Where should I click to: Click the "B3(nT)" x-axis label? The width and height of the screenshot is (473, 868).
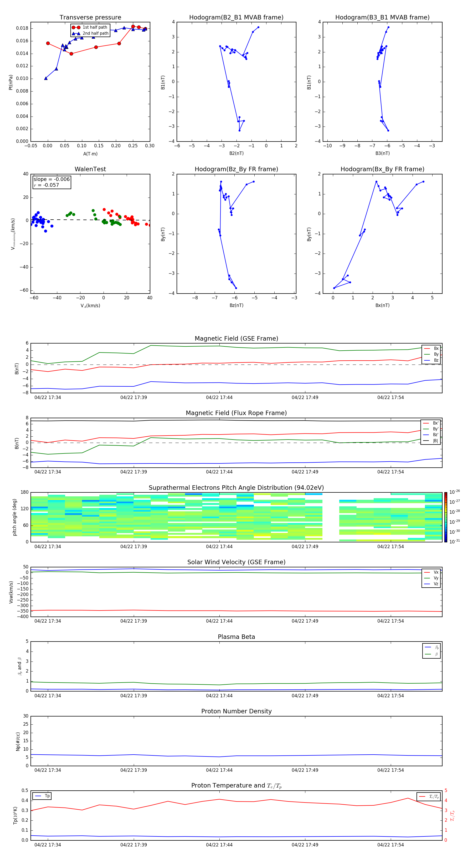point(382,153)
